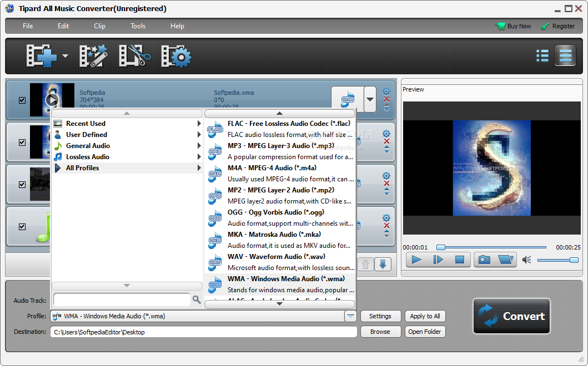
Task: Click the WMA format button on first row
Action: tap(348, 99)
